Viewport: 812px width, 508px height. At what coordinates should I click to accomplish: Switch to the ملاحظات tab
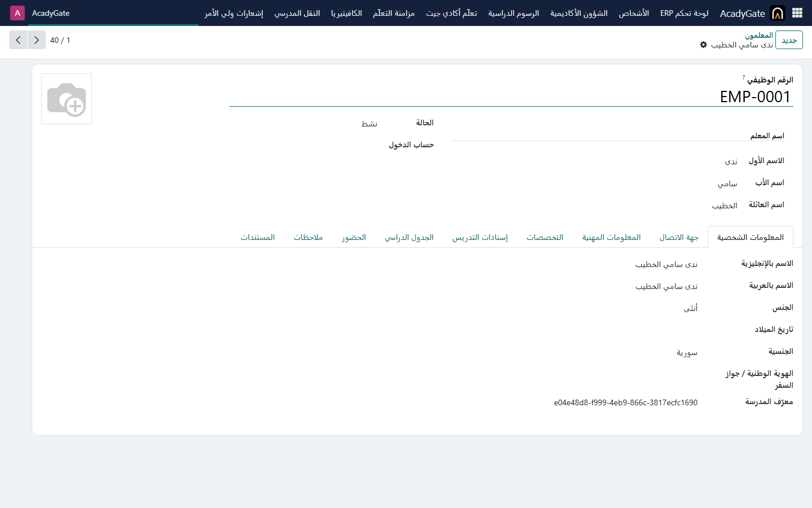pos(308,237)
